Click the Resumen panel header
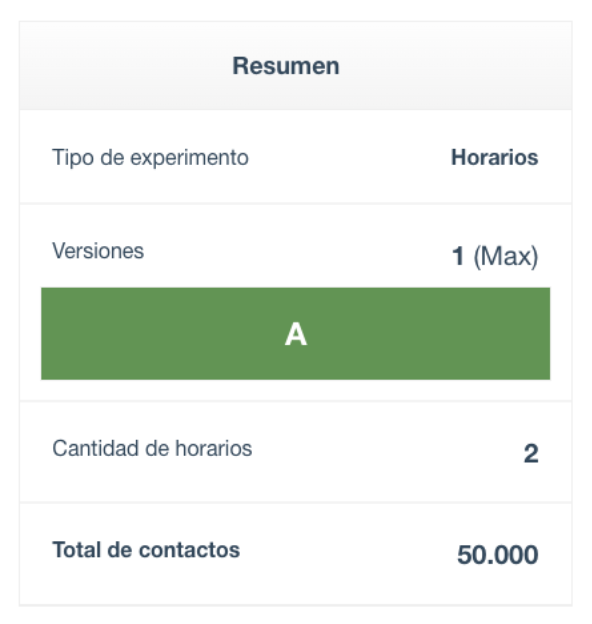This screenshot has width=592, height=624. 296,66
